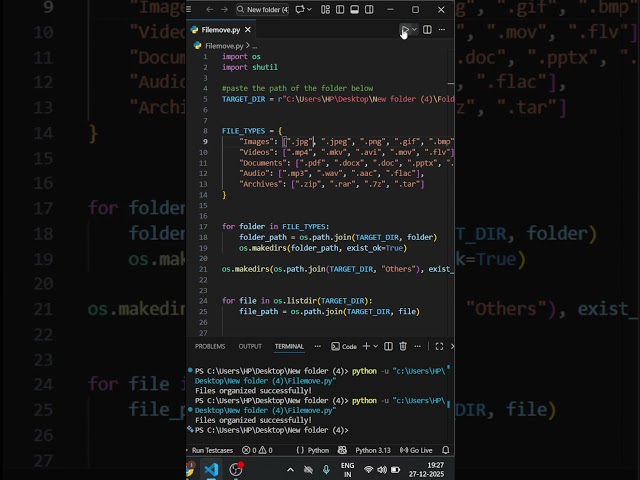
Task: Show more panel tabs via ellipsis
Action: point(318,346)
